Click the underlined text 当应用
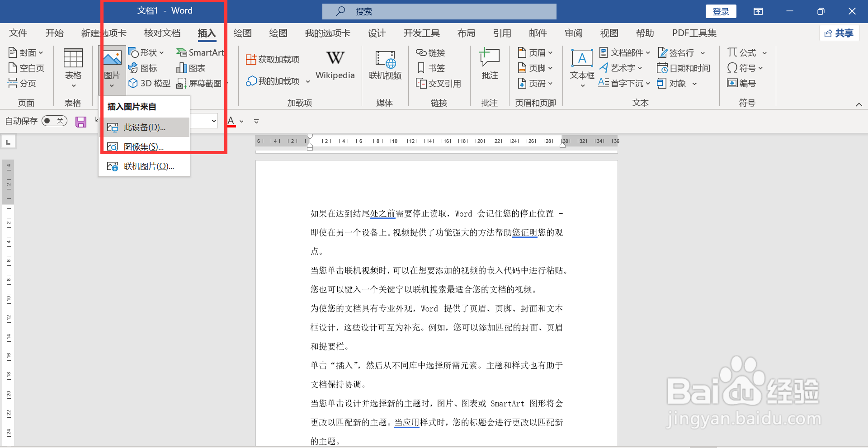This screenshot has width=868, height=448. pos(407,423)
